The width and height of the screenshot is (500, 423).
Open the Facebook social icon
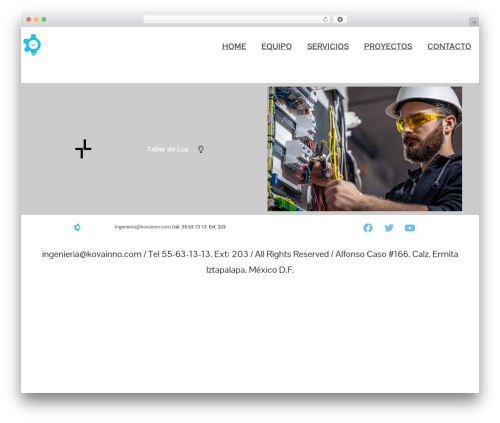368,228
